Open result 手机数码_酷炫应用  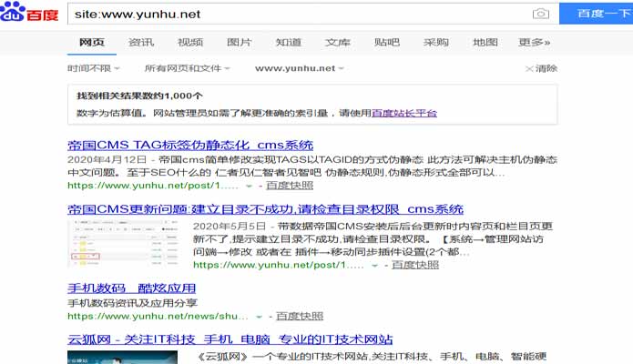click(x=131, y=288)
